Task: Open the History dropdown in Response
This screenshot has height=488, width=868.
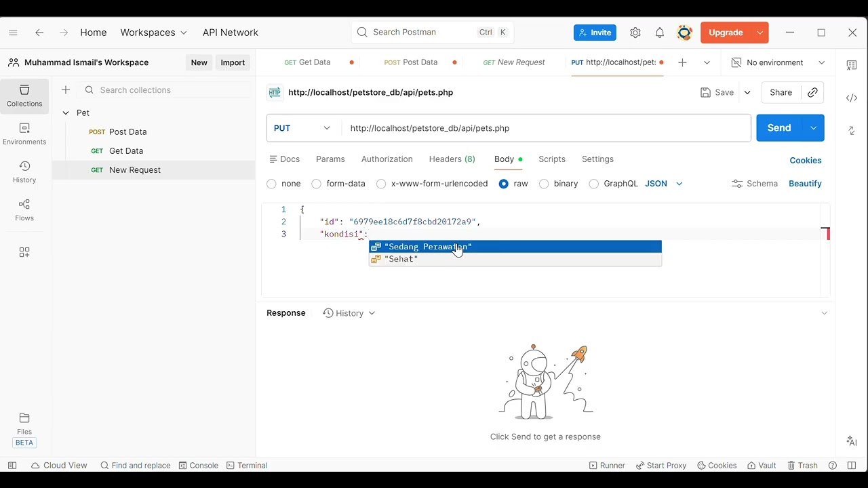Action: 349,313
